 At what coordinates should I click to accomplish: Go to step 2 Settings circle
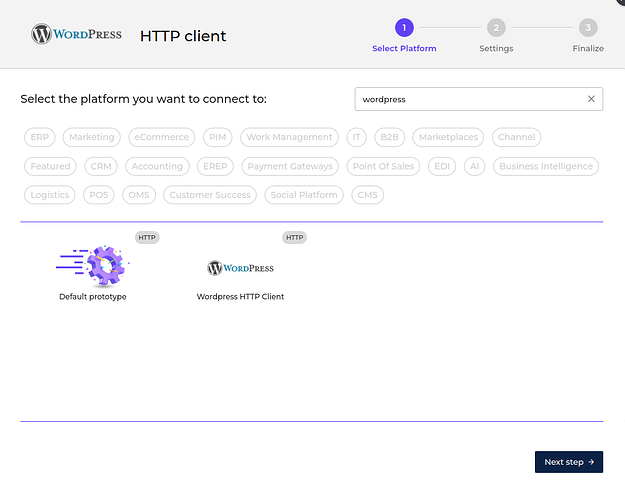coord(496,28)
